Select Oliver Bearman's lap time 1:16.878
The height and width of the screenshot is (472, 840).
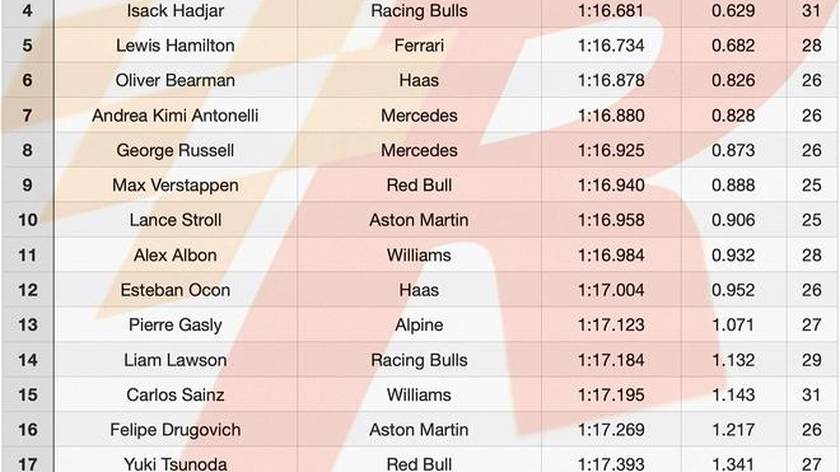(x=611, y=80)
